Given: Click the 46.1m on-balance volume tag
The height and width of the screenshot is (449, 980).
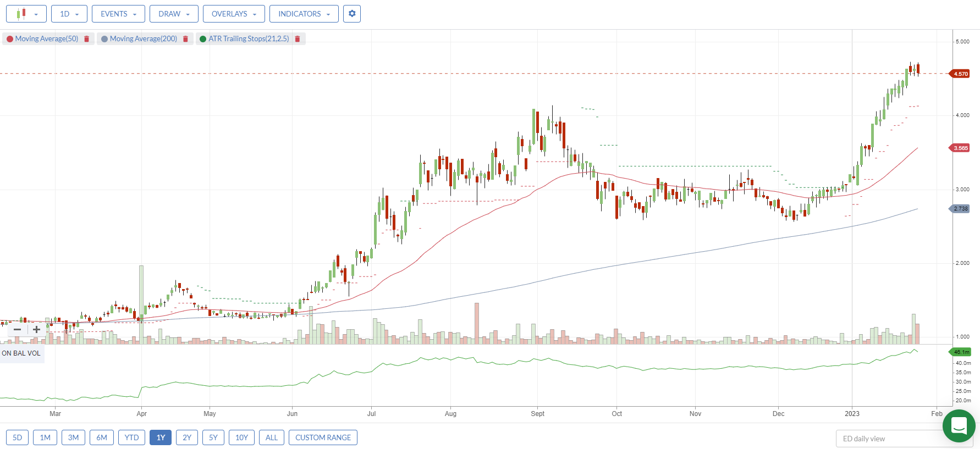Looking at the screenshot, I should pyautogui.click(x=961, y=352).
